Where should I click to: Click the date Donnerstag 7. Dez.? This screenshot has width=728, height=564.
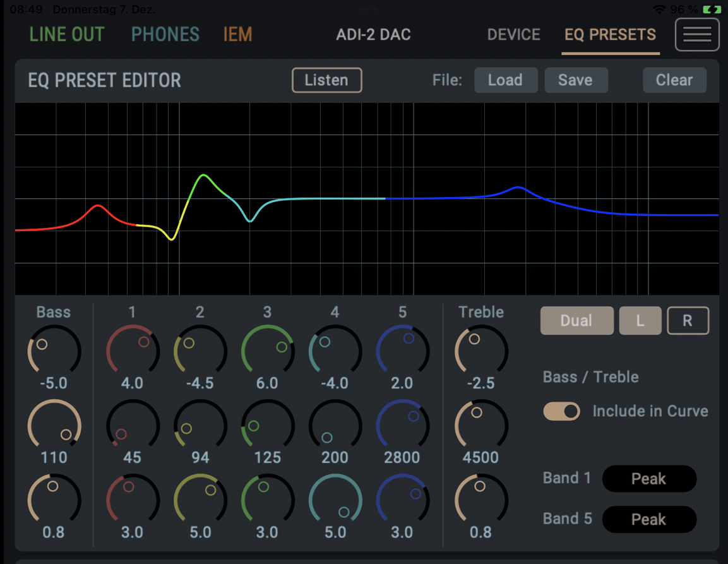point(104,9)
